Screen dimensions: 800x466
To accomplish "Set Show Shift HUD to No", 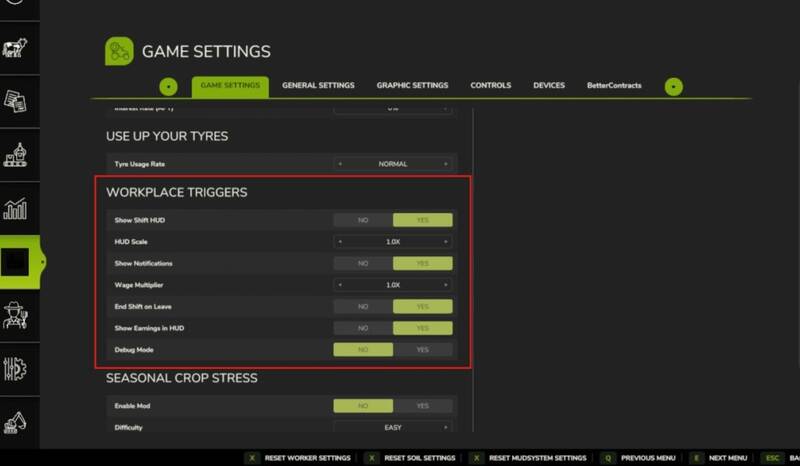I will click(x=363, y=220).
